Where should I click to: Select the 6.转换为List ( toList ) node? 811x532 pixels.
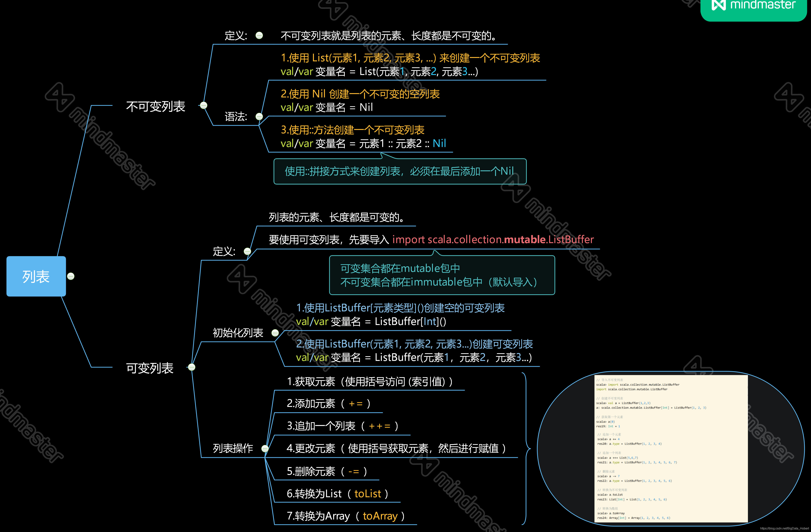point(337,493)
